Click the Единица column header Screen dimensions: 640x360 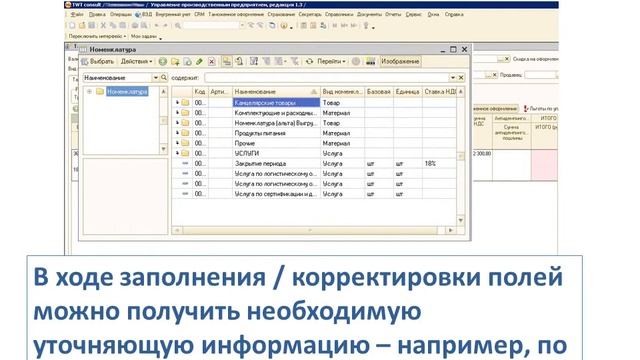[408, 92]
